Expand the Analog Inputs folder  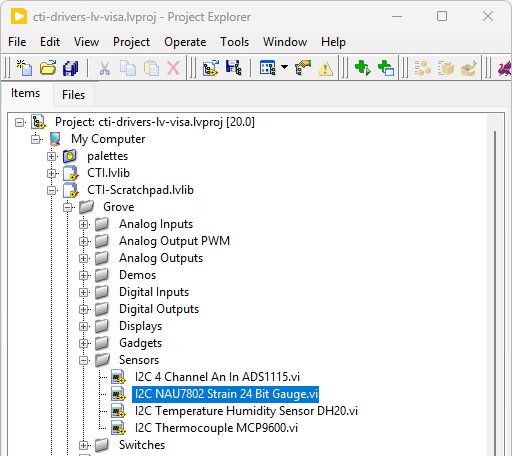click(x=84, y=224)
